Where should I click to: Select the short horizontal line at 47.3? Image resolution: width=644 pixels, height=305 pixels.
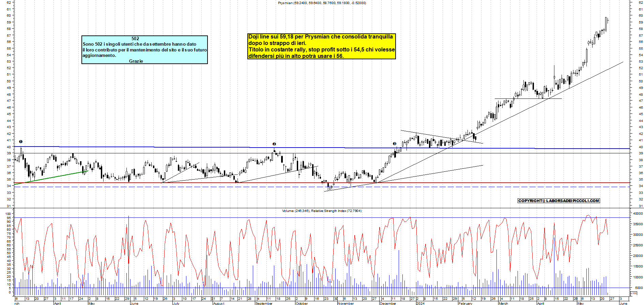[528, 99]
